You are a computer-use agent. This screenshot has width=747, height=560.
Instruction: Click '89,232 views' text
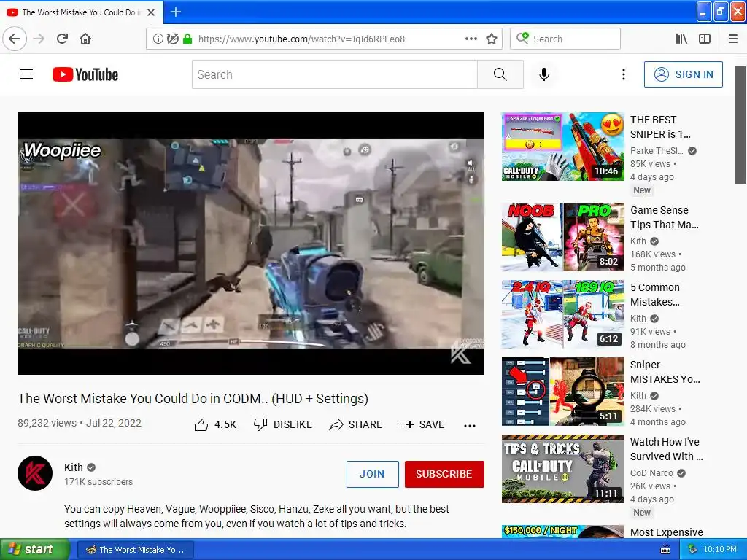[x=47, y=423]
